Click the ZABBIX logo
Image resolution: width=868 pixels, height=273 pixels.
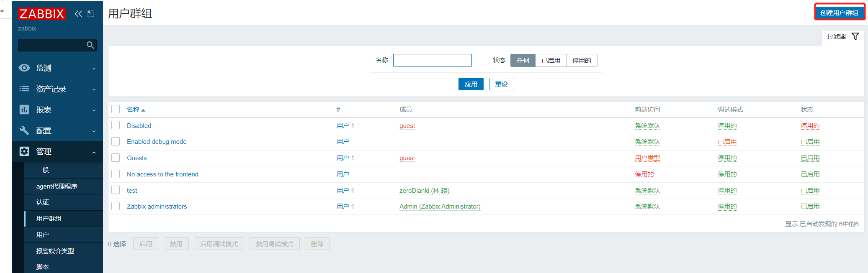(x=41, y=14)
